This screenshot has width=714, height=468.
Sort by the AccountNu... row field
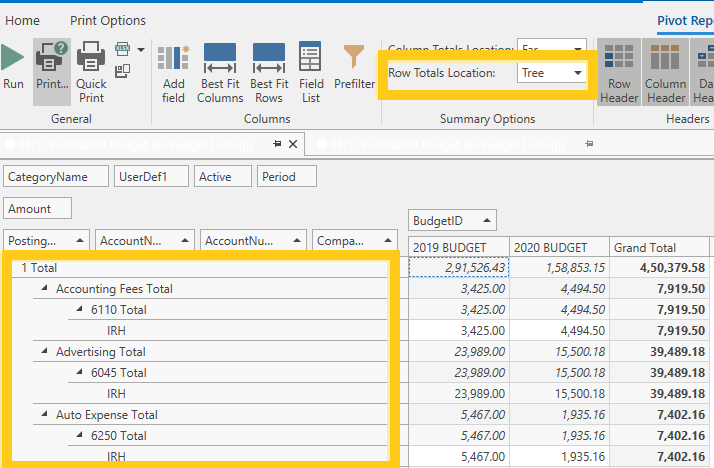(x=253, y=240)
